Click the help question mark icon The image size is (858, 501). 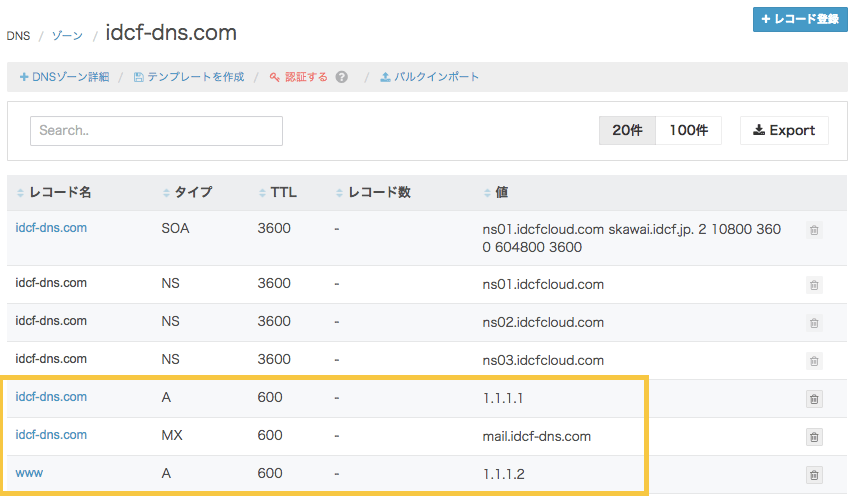(x=342, y=77)
